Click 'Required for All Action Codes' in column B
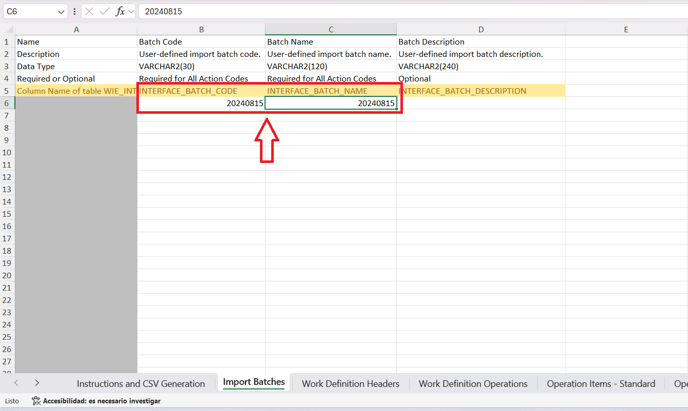The width and height of the screenshot is (688, 411). 201,79
